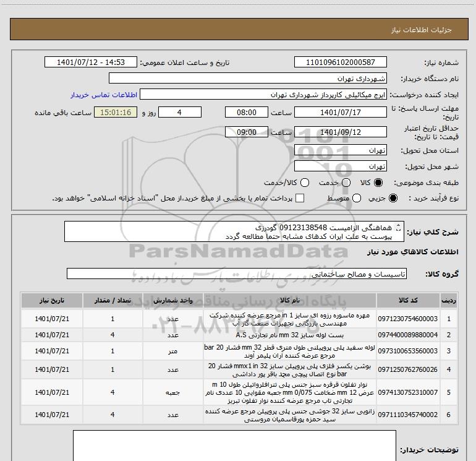476x461 pixels.
Task: Click product code 0971250762760026
Action: click(408, 369)
